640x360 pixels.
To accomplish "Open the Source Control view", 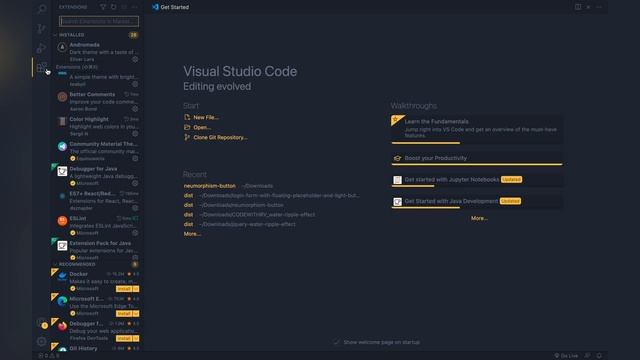I will pyautogui.click(x=41, y=29).
